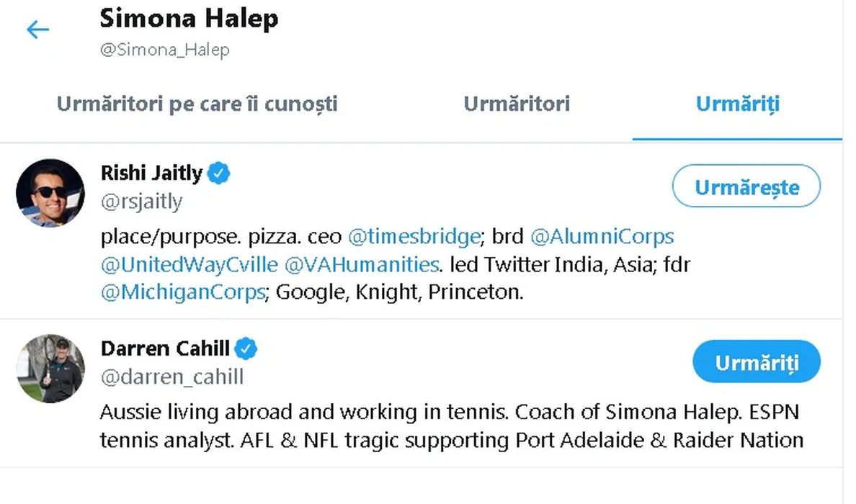Open the Urmăritori pe care îi cunoști tab
Image resolution: width=856 pixels, height=504 pixels.
click(x=197, y=104)
